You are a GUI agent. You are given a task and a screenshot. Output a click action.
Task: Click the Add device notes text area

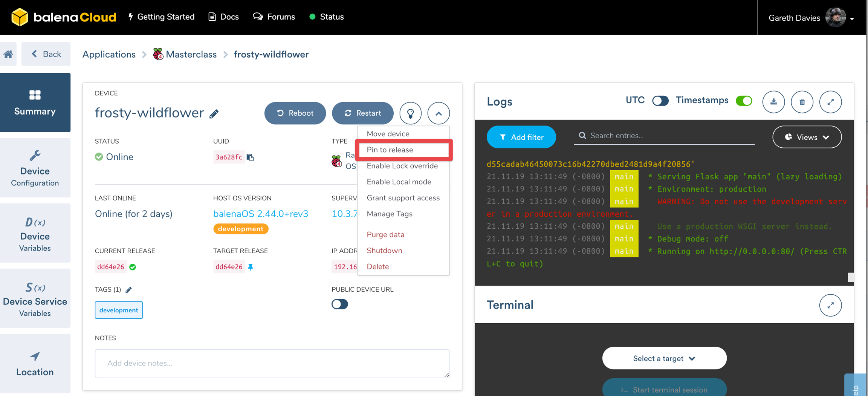tap(272, 363)
